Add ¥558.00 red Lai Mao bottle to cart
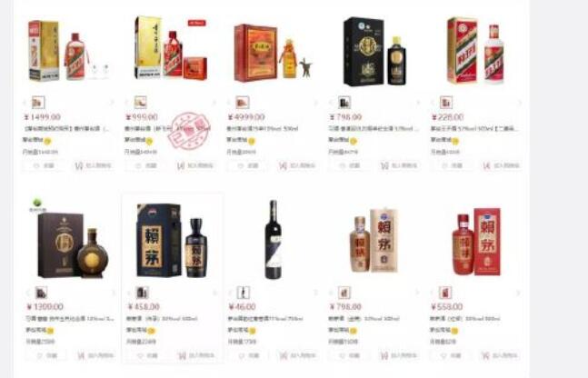Screen dimensions: 588x378 point(501,355)
